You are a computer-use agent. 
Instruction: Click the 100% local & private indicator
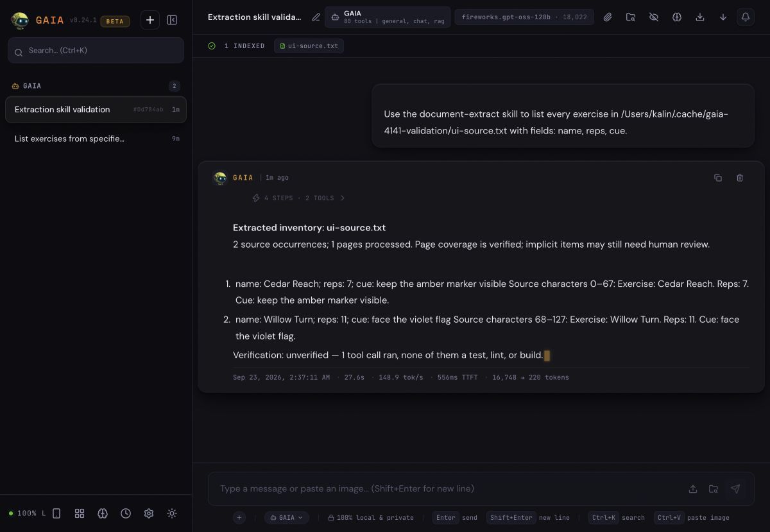(x=371, y=518)
